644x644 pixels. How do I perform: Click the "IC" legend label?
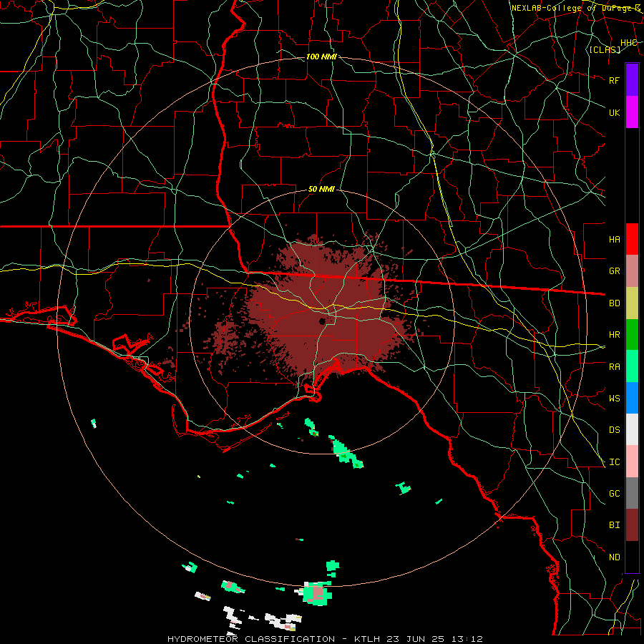615,462
